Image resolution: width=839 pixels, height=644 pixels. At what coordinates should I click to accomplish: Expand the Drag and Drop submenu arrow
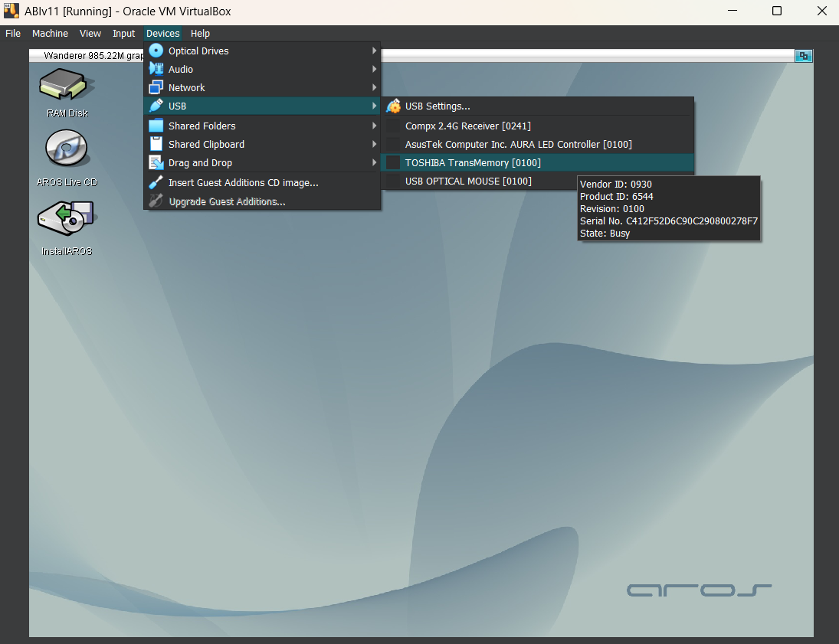374,162
